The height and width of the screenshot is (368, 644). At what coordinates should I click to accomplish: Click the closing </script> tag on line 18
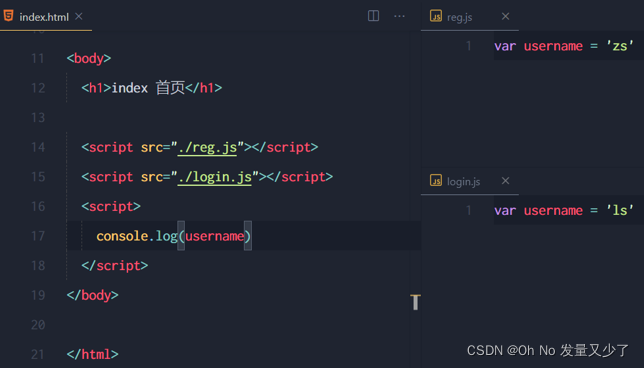click(x=115, y=266)
